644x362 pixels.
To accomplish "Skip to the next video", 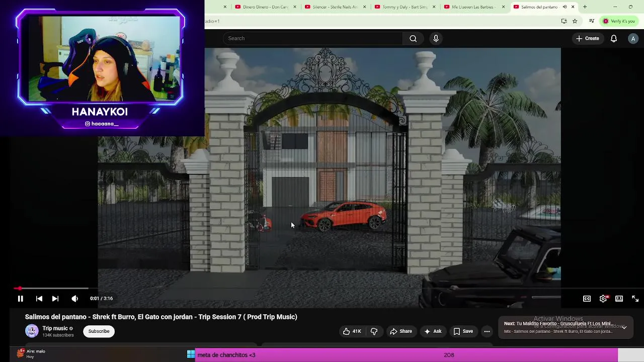I will click(55, 299).
